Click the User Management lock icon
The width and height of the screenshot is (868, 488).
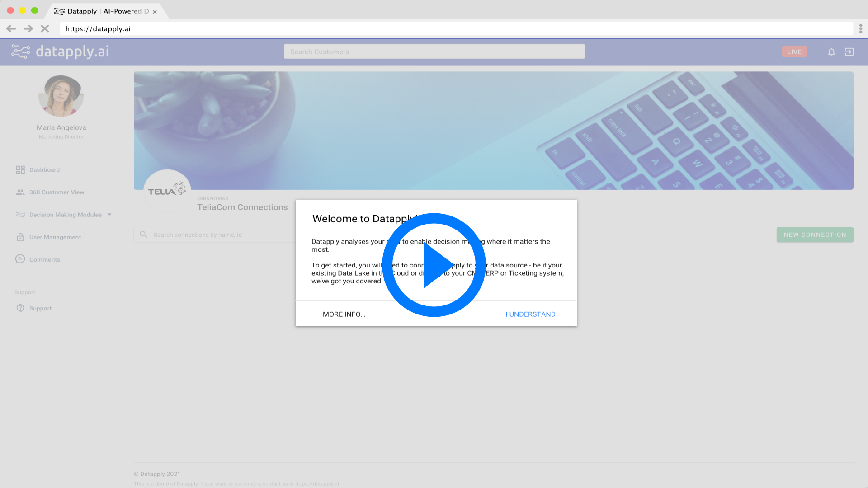(x=20, y=237)
